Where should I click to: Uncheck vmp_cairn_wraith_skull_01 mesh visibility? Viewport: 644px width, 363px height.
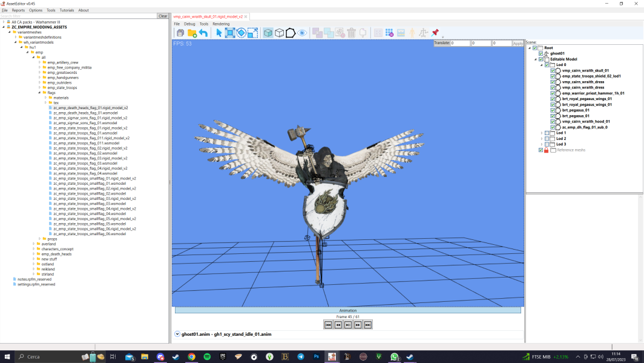click(x=553, y=71)
